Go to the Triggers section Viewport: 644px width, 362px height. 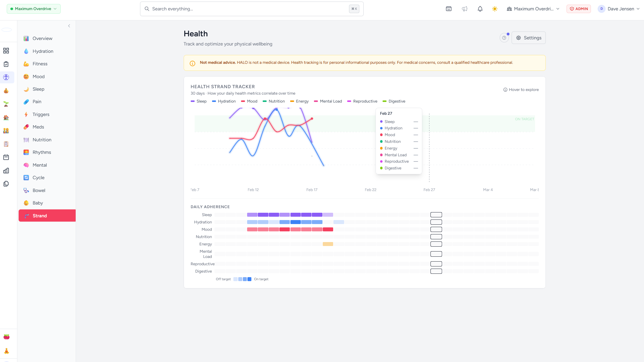(41, 114)
